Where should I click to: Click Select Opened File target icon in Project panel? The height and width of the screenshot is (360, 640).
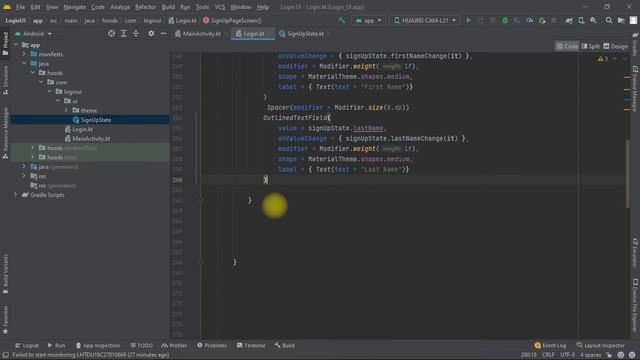[111, 33]
